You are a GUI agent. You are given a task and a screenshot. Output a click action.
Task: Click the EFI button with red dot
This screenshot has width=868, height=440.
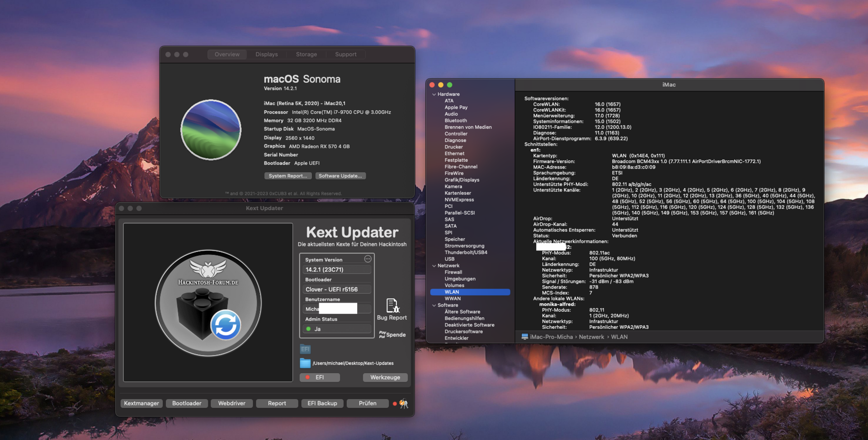pyautogui.click(x=320, y=377)
